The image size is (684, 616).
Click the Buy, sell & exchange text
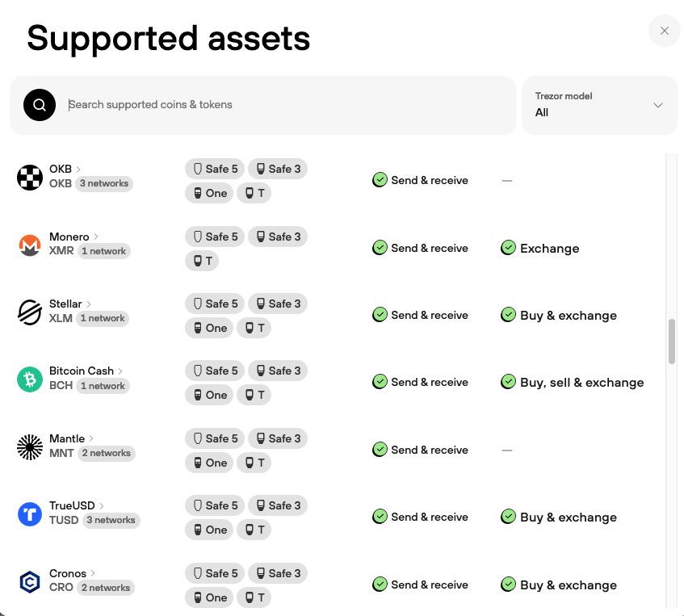(x=582, y=383)
